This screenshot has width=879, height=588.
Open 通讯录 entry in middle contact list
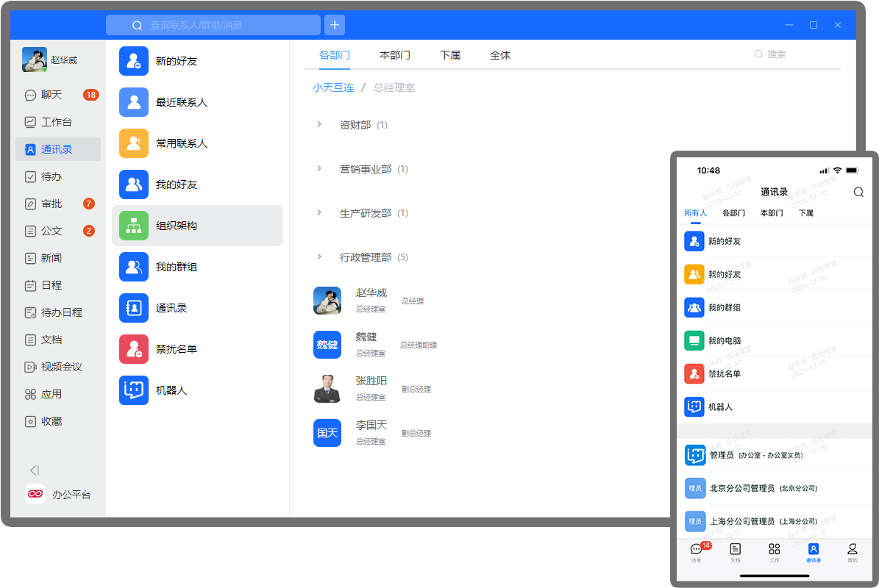(197, 308)
